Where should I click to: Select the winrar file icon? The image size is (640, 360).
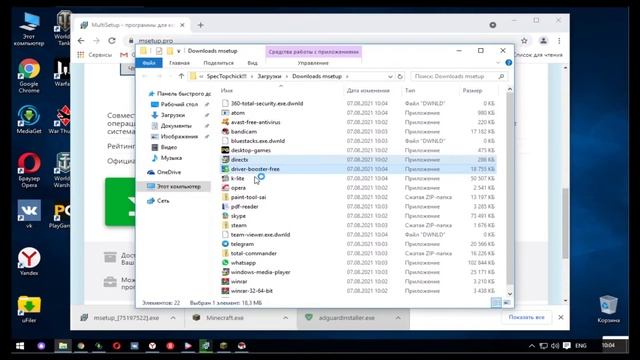[225, 282]
